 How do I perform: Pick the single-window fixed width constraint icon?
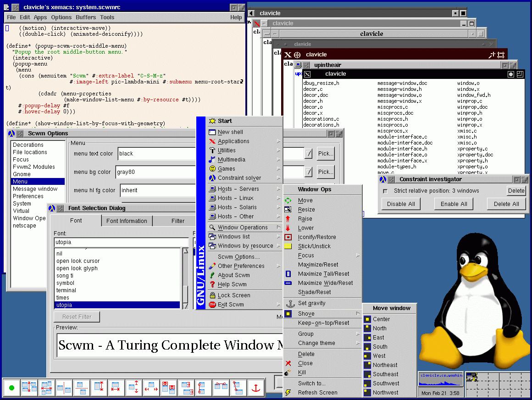116,388
